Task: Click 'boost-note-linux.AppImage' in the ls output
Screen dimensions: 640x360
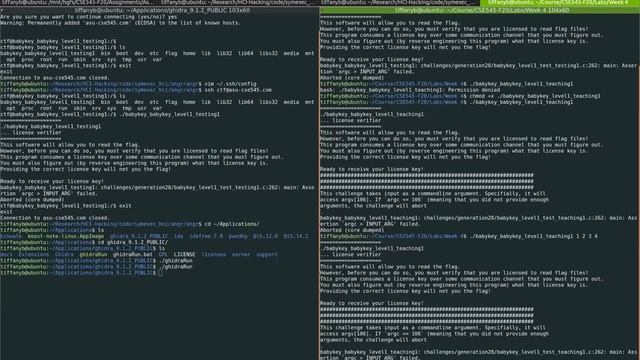Action: pyautogui.click(x=66, y=236)
